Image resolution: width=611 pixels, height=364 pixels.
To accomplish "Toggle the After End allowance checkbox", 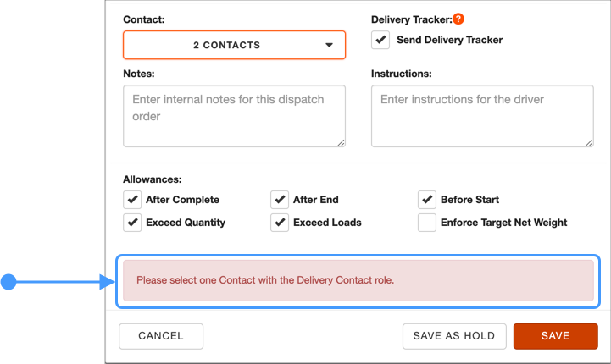I will (280, 200).
